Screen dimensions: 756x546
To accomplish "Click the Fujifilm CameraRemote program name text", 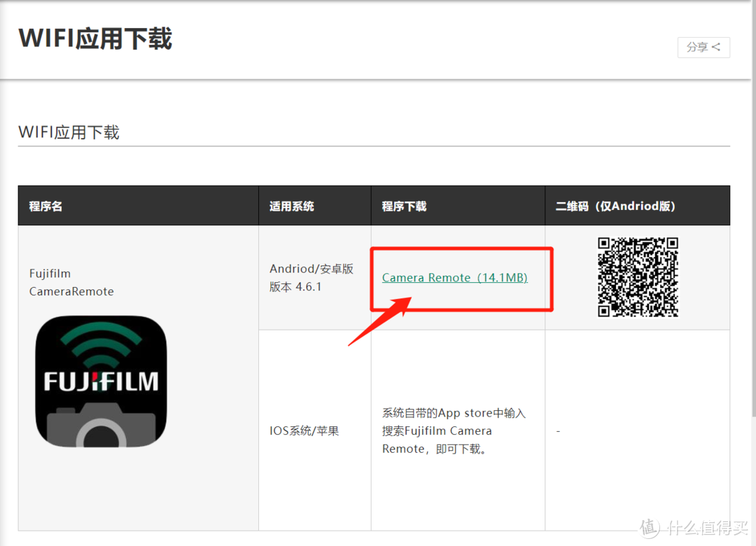I will [71, 283].
